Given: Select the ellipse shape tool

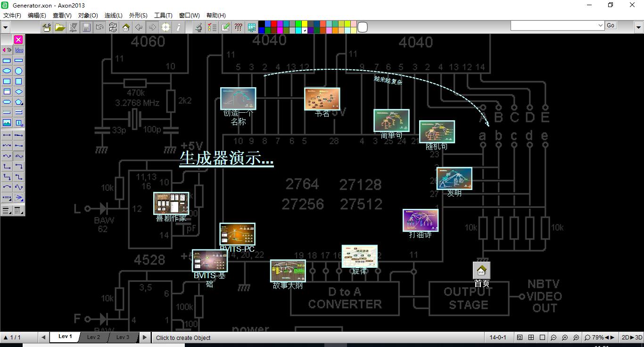Looking at the screenshot, I should (x=7, y=71).
